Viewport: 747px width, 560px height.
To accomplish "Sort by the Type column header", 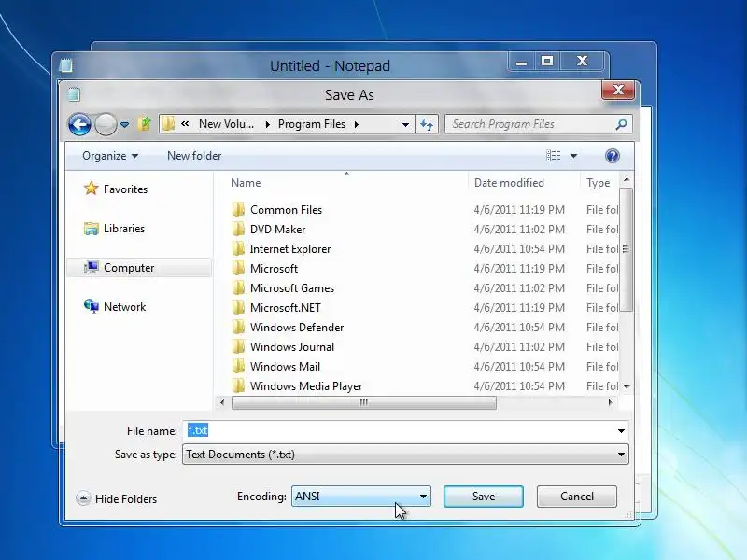I will 598,183.
